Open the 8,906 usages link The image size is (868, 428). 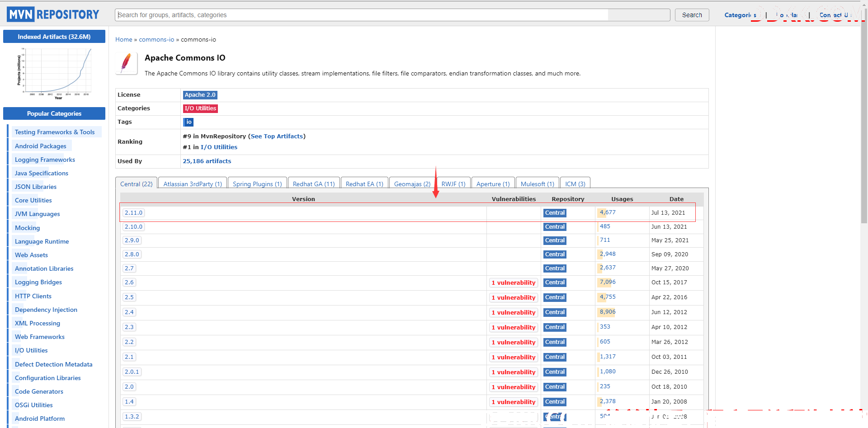coord(608,311)
